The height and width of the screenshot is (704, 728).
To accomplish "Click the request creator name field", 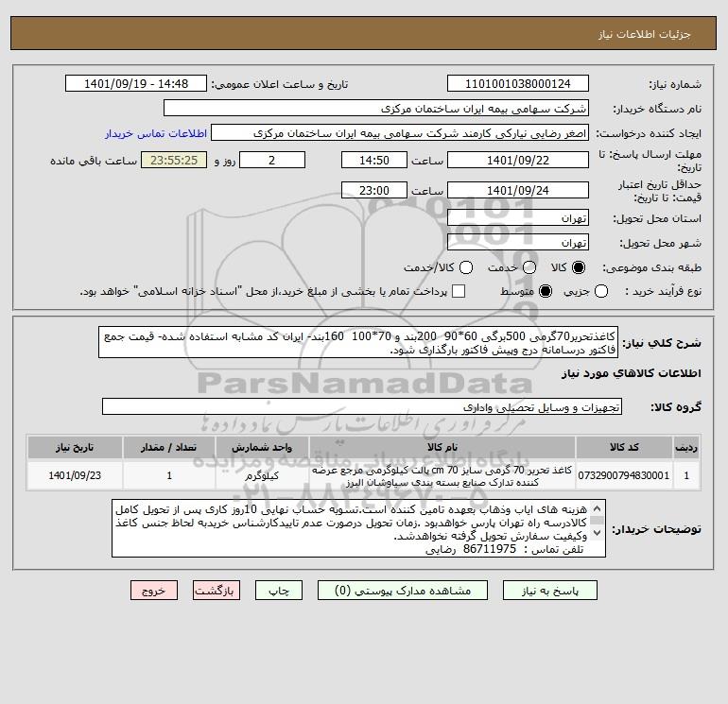I will tap(400, 133).
